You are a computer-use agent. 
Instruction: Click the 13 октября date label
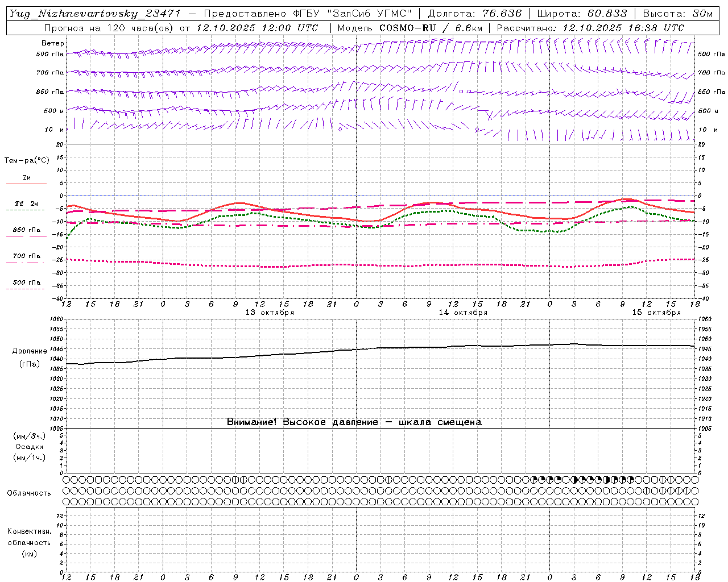coord(270,313)
